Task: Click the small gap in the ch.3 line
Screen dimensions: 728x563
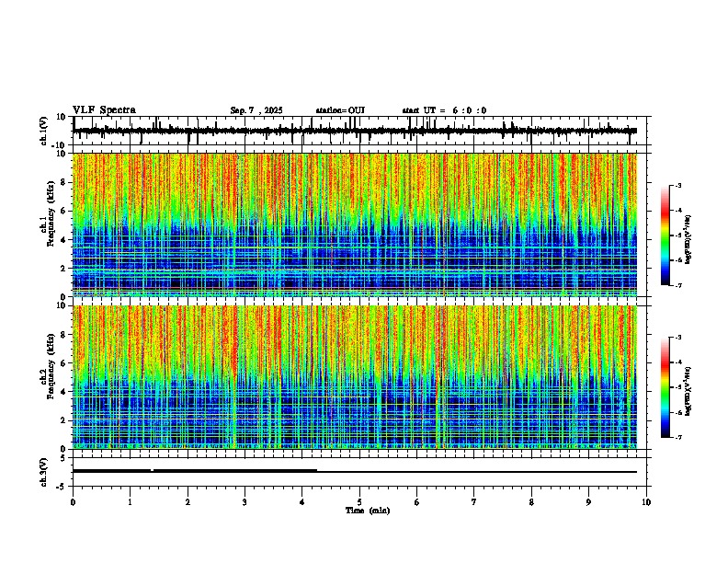Action: pos(152,471)
